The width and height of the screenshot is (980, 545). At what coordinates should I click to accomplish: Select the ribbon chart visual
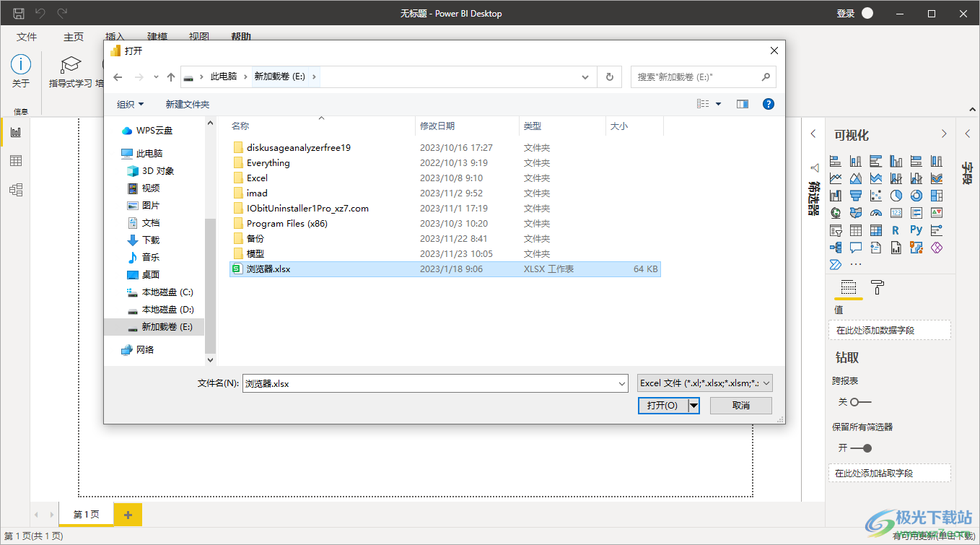click(x=937, y=178)
